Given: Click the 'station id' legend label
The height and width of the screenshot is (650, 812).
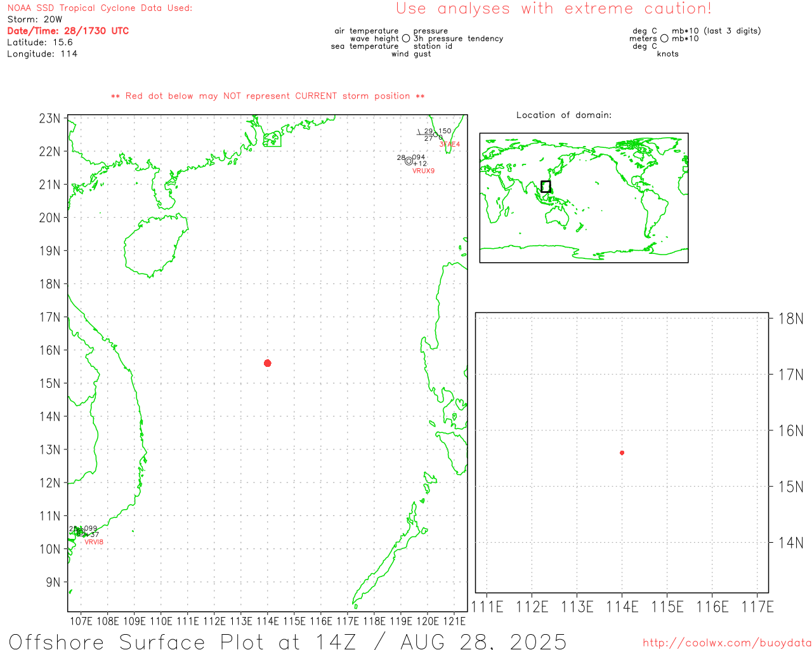Looking at the screenshot, I should (433, 46).
